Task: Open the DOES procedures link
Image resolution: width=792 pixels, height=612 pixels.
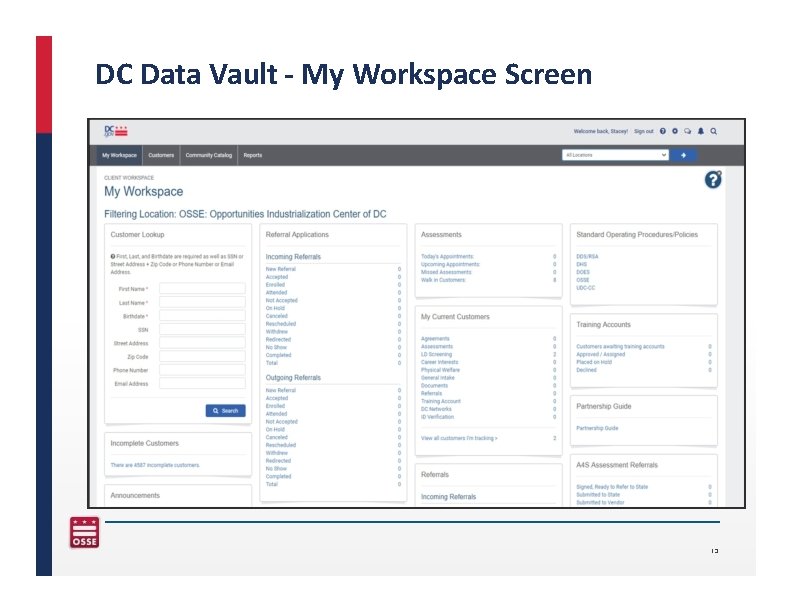Action: point(583,272)
